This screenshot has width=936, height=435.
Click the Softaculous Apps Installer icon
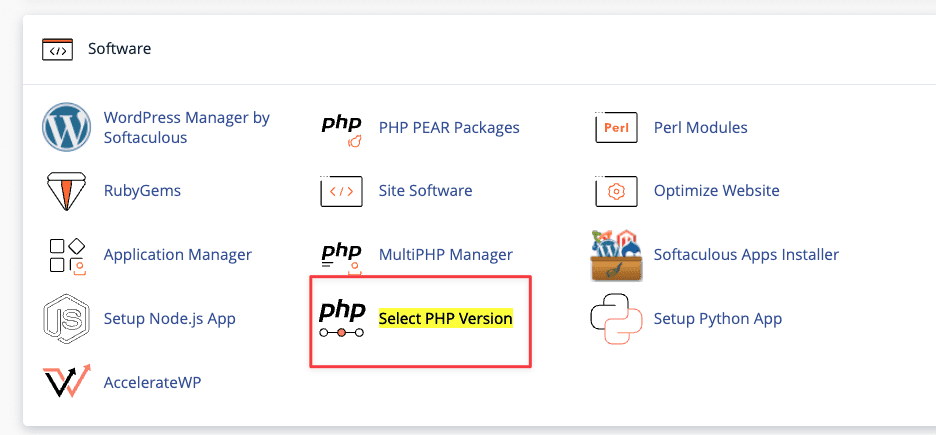(616, 255)
